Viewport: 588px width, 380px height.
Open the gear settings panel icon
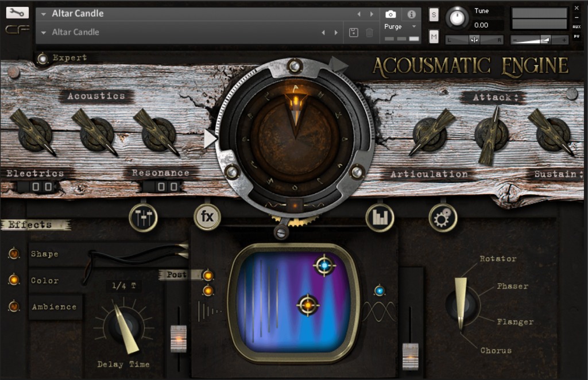(x=443, y=218)
